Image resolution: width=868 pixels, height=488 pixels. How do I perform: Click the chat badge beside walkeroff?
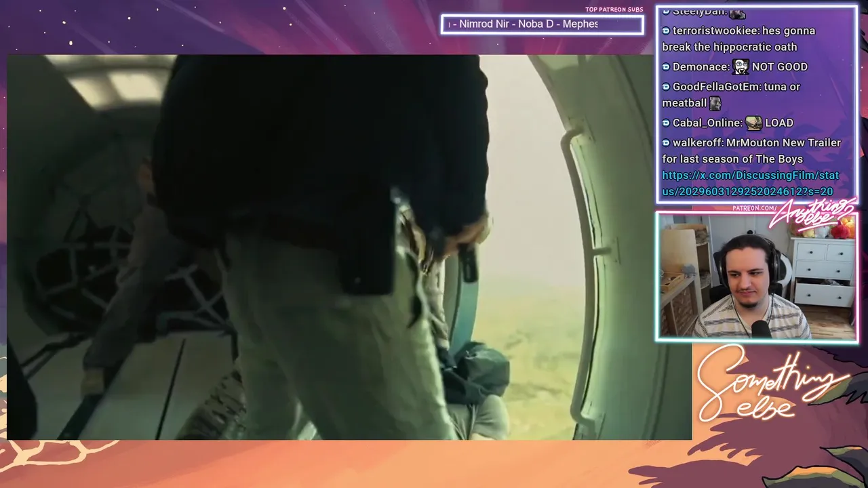(666, 143)
